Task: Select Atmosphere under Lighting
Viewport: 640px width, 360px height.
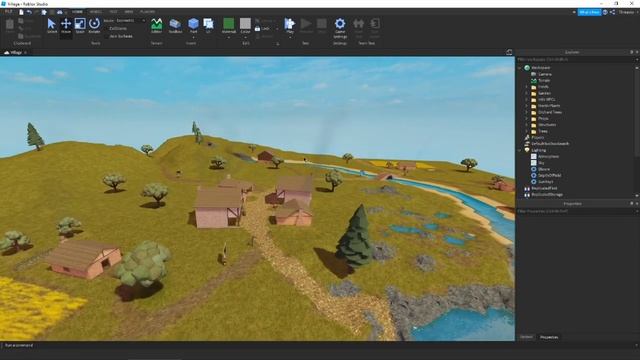Action: coord(548,156)
